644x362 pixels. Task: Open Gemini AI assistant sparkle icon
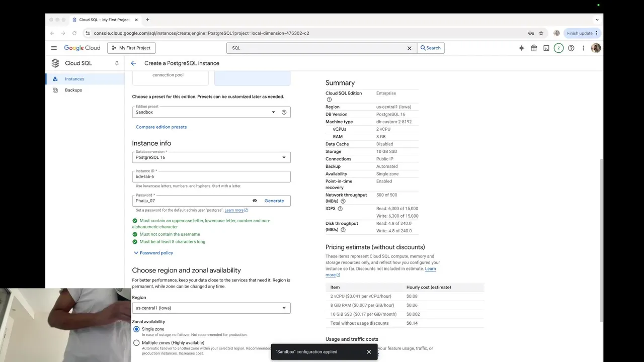point(521,48)
